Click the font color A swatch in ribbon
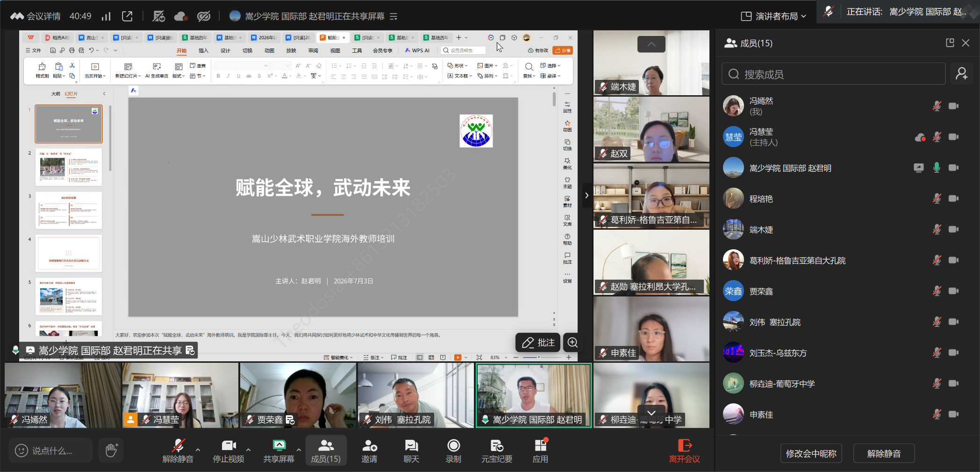This screenshot has height=472, width=980. click(x=285, y=76)
